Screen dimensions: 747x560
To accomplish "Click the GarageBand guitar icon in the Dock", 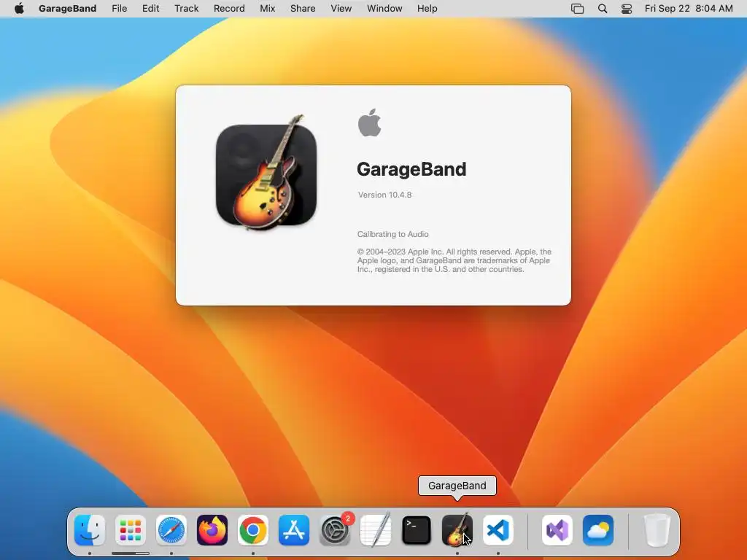I will point(457,530).
